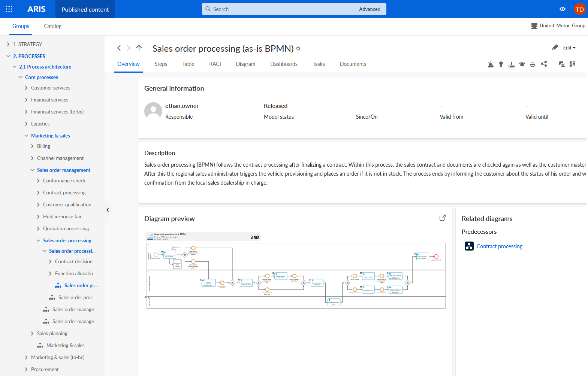
Task: Select Sales planning in the tree
Action: 52,333
